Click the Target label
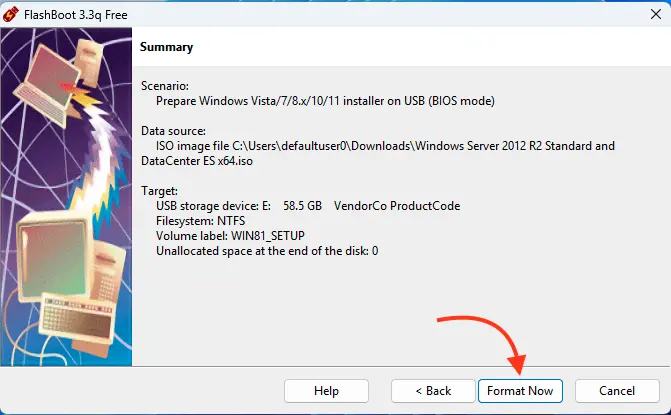The width and height of the screenshot is (671, 415). coord(159,191)
